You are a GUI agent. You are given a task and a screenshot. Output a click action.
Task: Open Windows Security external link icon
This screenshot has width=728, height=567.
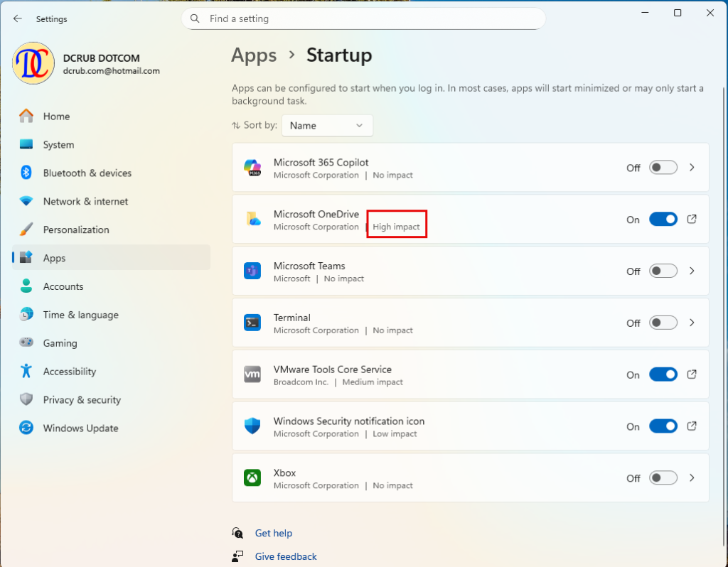coord(692,426)
